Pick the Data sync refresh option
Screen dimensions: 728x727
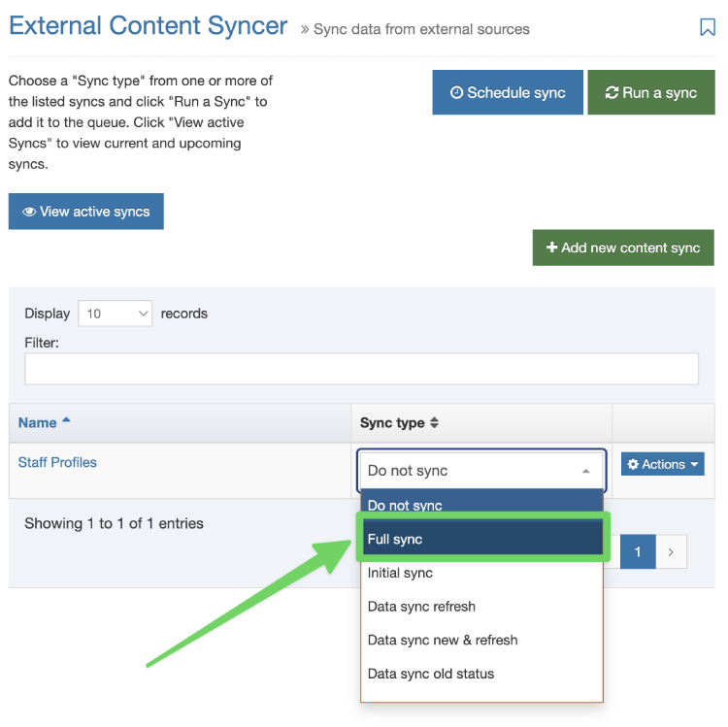[481, 607]
